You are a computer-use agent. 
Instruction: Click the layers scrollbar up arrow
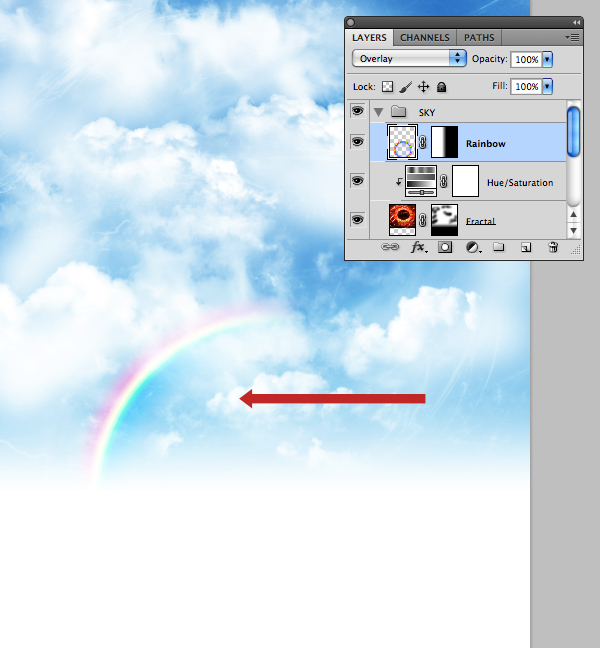(573, 214)
